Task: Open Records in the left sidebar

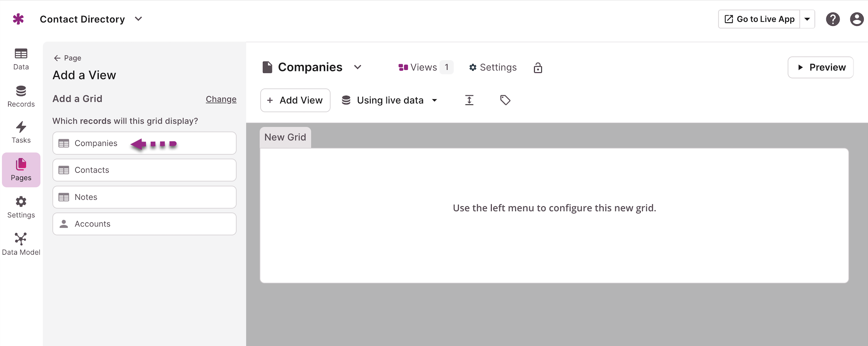Action: click(x=21, y=97)
